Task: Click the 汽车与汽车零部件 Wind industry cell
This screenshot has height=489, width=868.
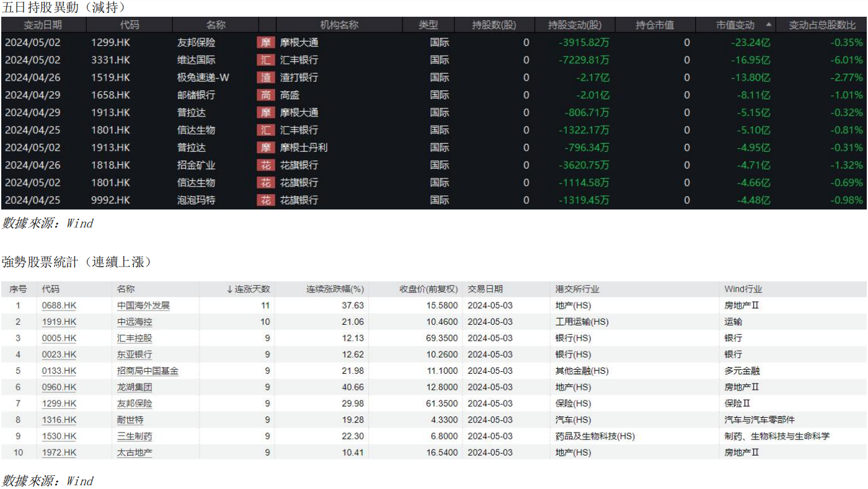Action: [x=759, y=420]
